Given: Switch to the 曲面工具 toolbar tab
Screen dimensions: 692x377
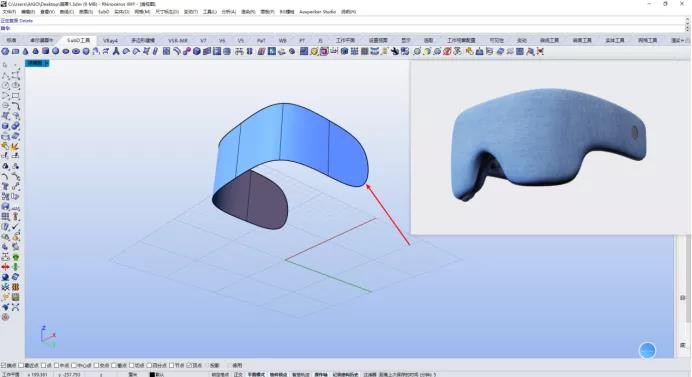Looking at the screenshot, I should click(582, 40).
